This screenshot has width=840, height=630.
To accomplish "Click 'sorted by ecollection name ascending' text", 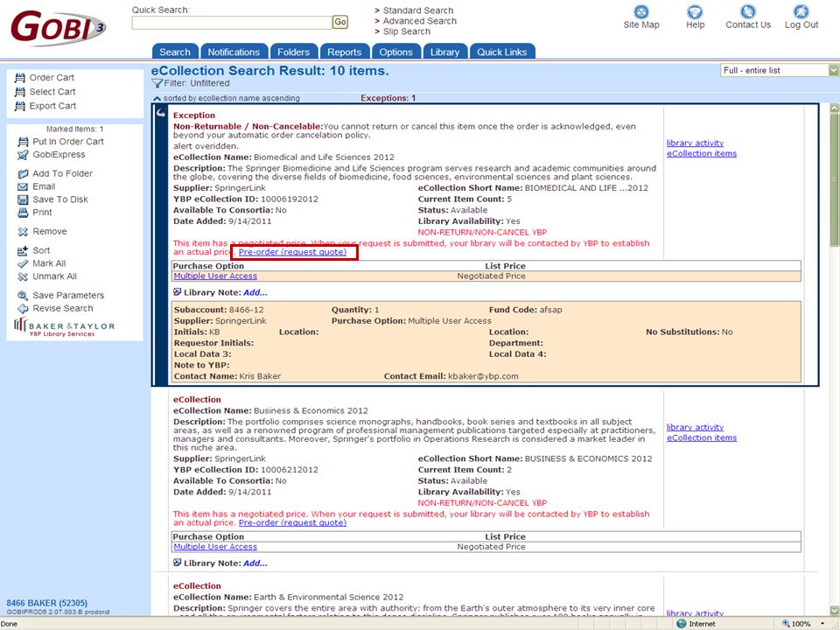I will click(x=231, y=98).
